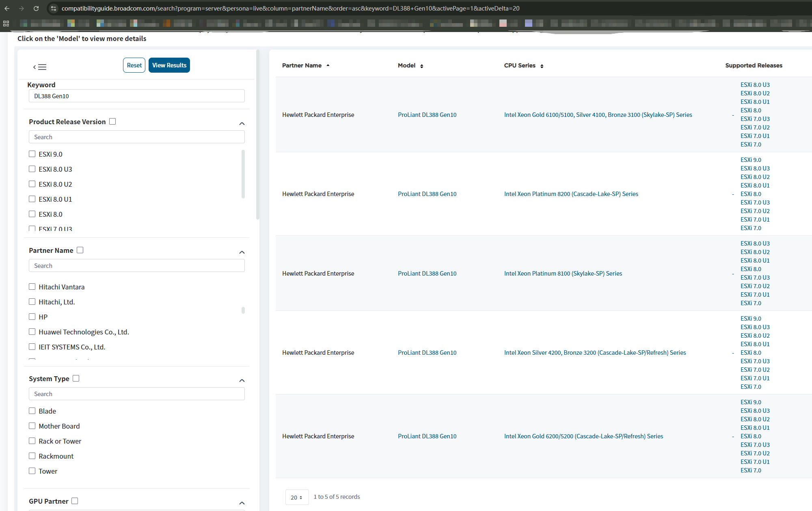812x511 pixels.
Task: Collapse the filter sidebar hamburger icon
Action: [40, 67]
